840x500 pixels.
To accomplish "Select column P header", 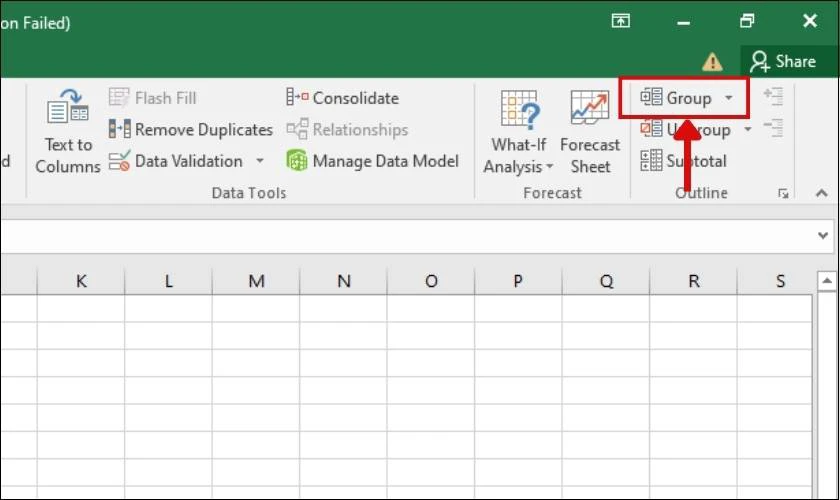I will [518, 281].
